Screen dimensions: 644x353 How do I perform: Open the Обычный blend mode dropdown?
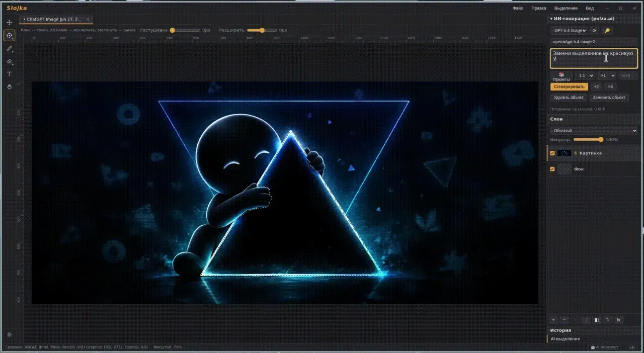tap(594, 130)
